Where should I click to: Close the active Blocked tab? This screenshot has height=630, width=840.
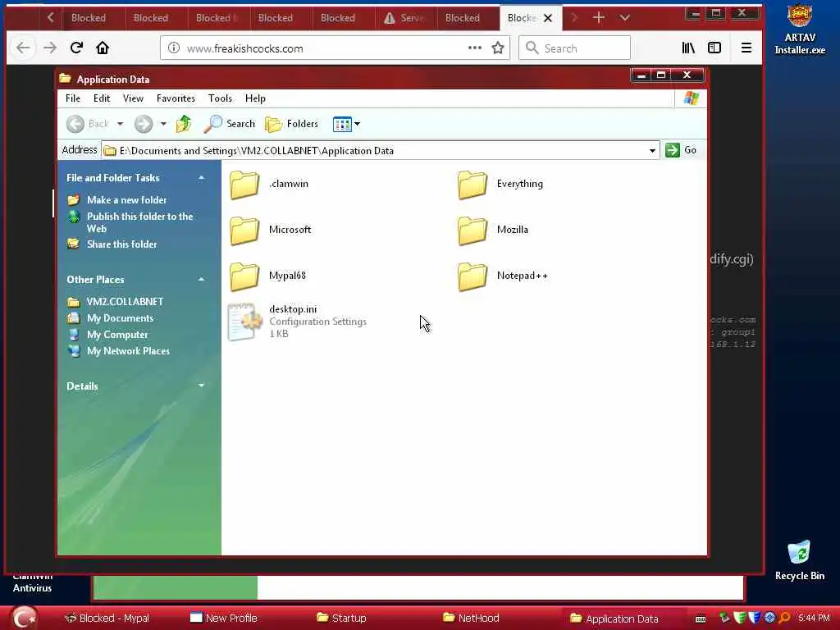pos(547,18)
